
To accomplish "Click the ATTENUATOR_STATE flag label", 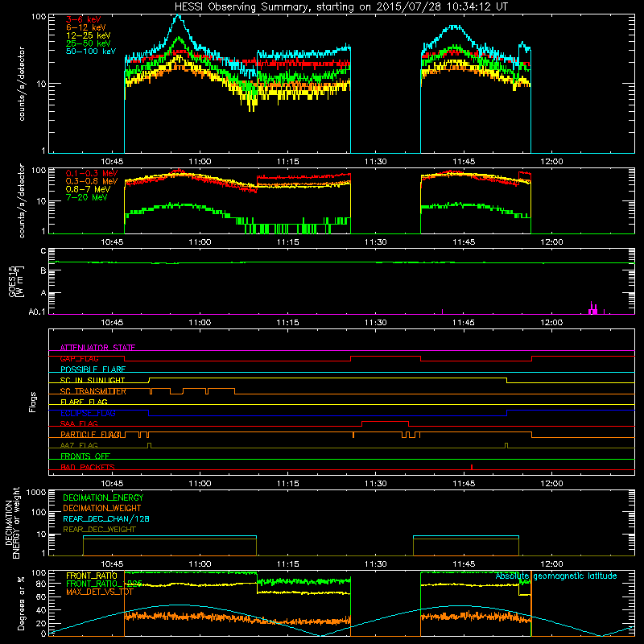I will (97, 348).
